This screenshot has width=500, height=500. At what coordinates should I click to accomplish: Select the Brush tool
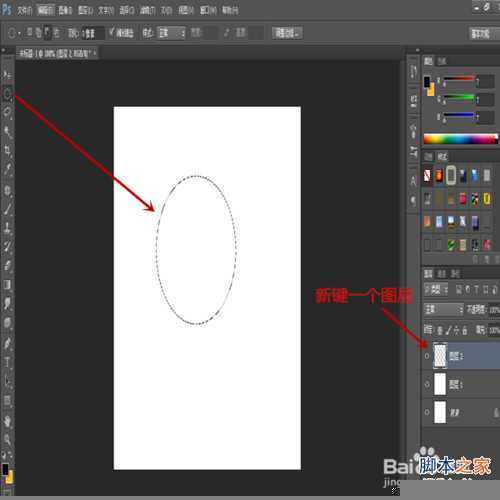click(x=7, y=209)
